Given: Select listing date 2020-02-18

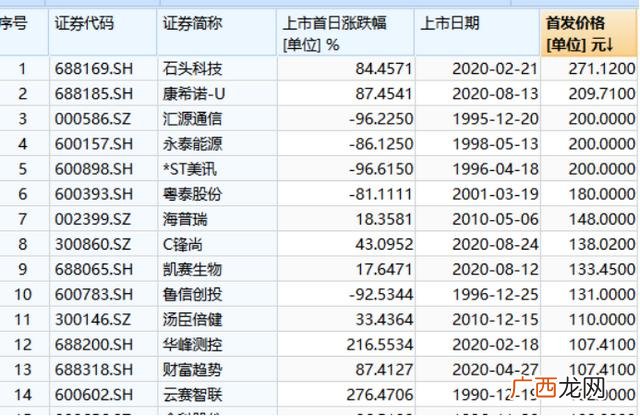Looking at the screenshot, I should coord(495,345).
